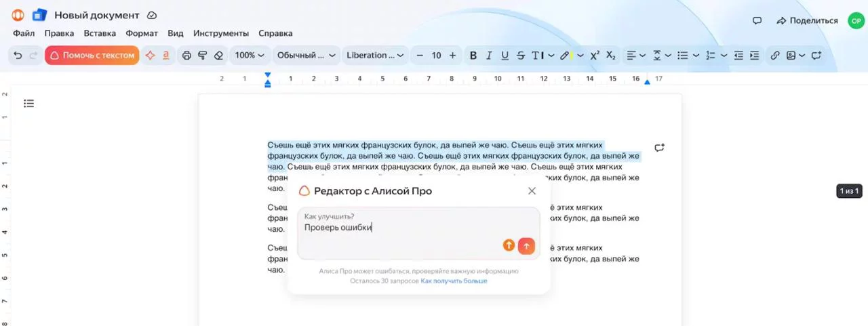Open the Вставка menu
The width and height of the screenshot is (868, 326).
[x=100, y=33]
